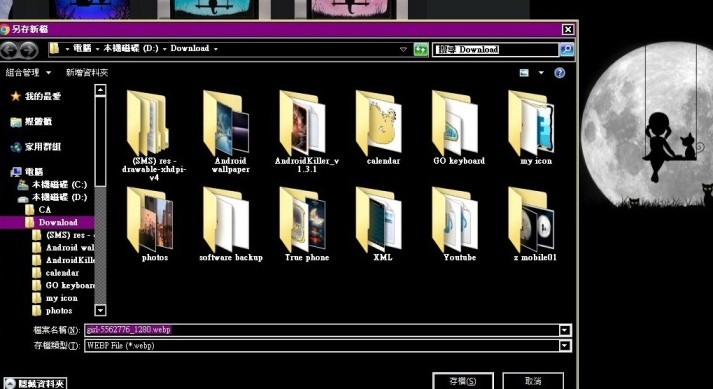This screenshot has width=713, height=389.
Task: Change the view with the view icon
Action: 524,73
